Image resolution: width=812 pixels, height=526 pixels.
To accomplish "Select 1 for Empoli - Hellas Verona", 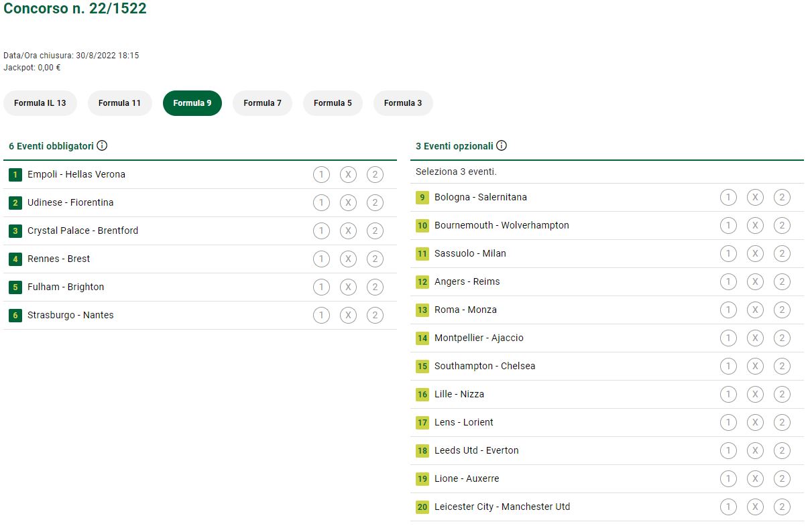I will click(x=321, y=175).
